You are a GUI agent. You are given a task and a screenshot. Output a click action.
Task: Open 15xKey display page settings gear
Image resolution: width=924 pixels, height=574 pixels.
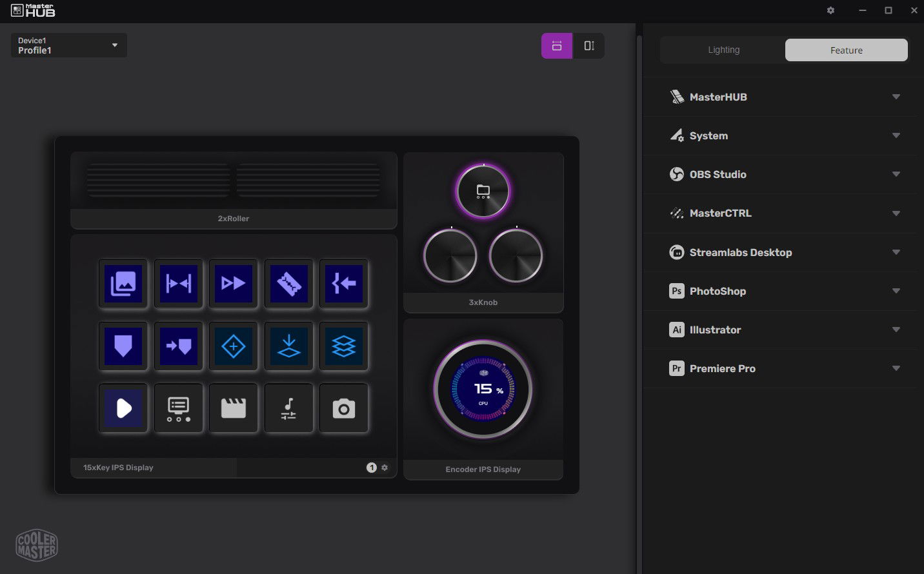click(x=385, y=468)
